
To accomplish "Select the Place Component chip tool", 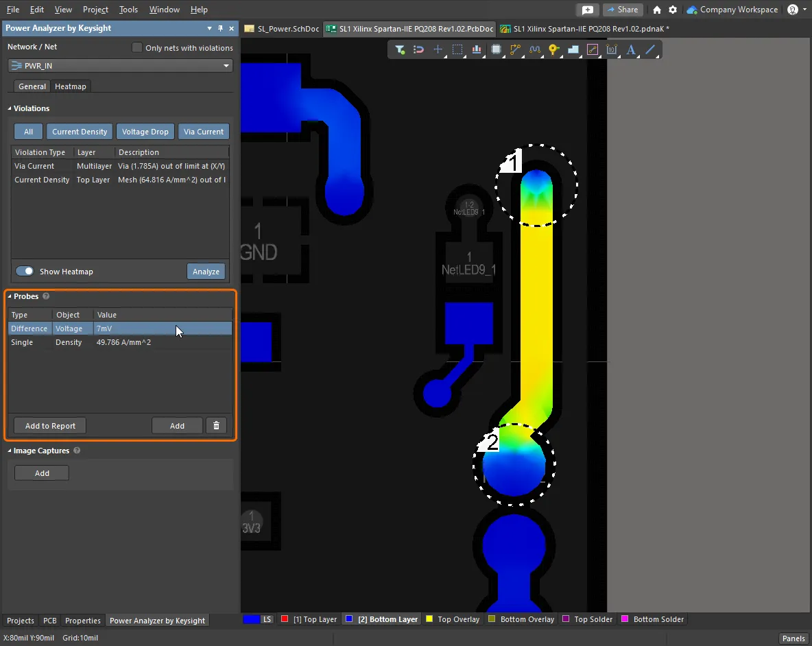I will tap(496, 49).
